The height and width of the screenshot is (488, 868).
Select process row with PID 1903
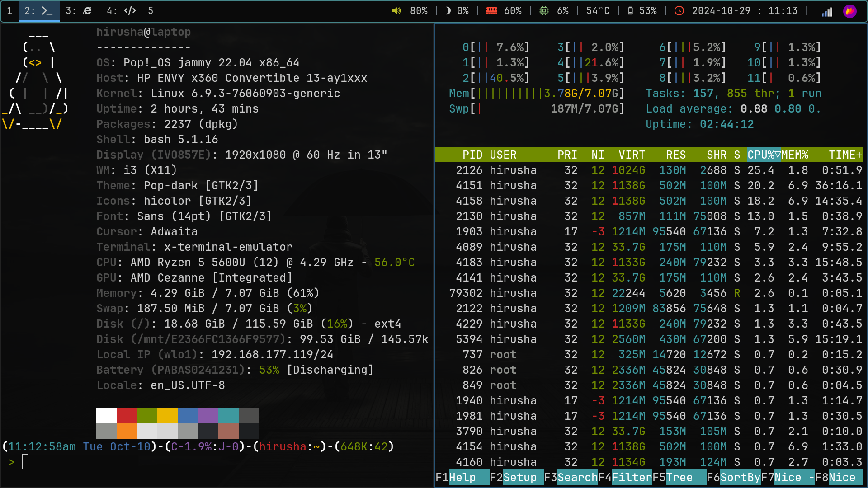(649, 232)
